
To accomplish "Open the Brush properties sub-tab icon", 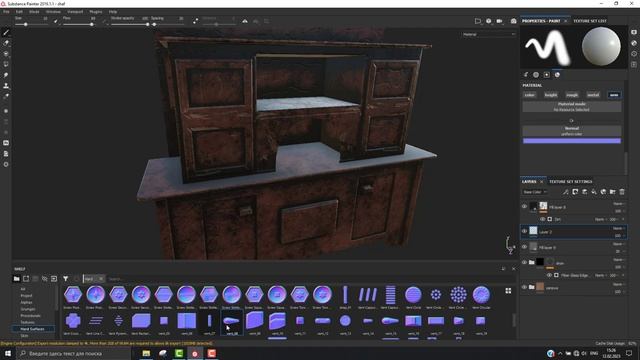I will pos(526,75).
